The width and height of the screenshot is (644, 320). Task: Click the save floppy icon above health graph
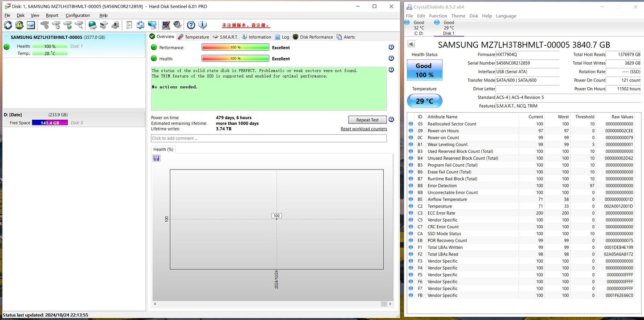[156, 158]
